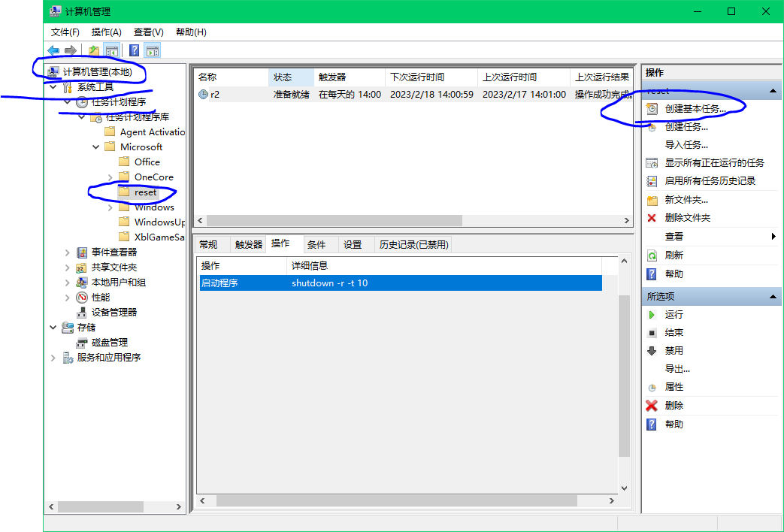Image resolution: width=784 pixels, height=532 pixels.
Task: Click the red X 删除 icon under 所选项
Action: [652, 406]
